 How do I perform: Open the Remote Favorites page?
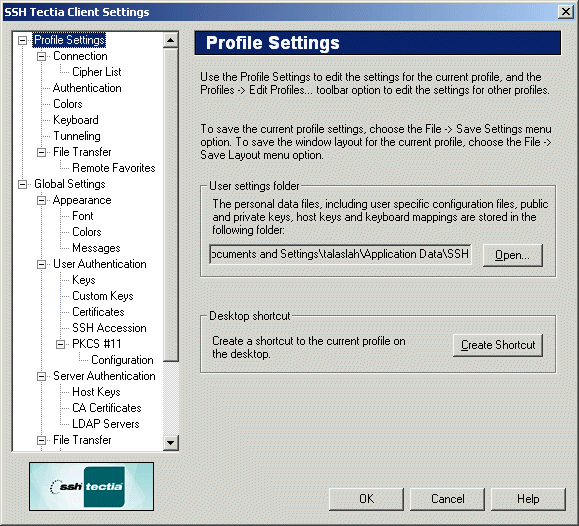(x=114, y=168)
